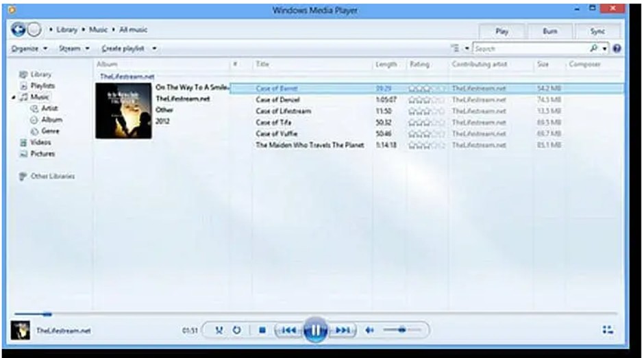Click the now playing thumbnail at bottom
The height and width of the screenshot is (358, 644).
(x=20, y=330)
